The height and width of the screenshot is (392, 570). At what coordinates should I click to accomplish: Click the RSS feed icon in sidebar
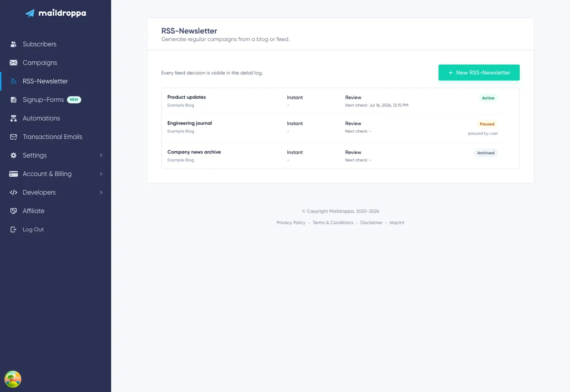13,81
